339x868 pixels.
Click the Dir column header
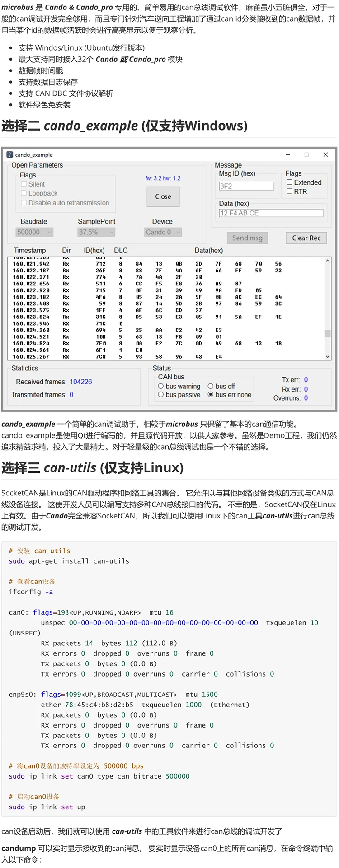[66, 250]
